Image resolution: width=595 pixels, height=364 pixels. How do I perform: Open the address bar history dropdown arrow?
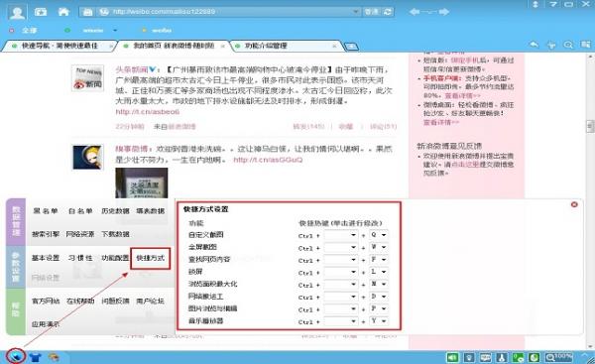356,12
